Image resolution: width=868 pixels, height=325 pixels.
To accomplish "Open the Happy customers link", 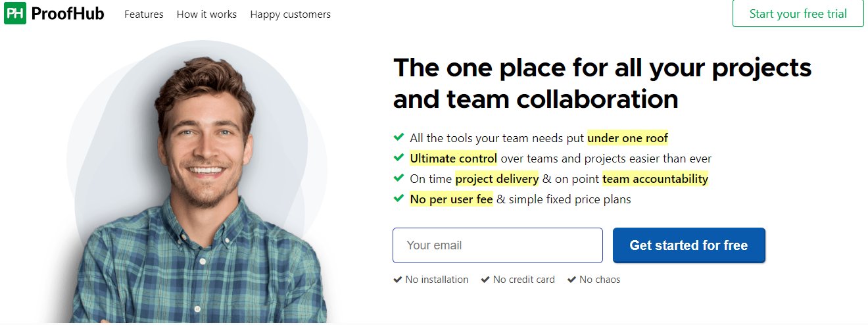I will (x=291, y=14).
